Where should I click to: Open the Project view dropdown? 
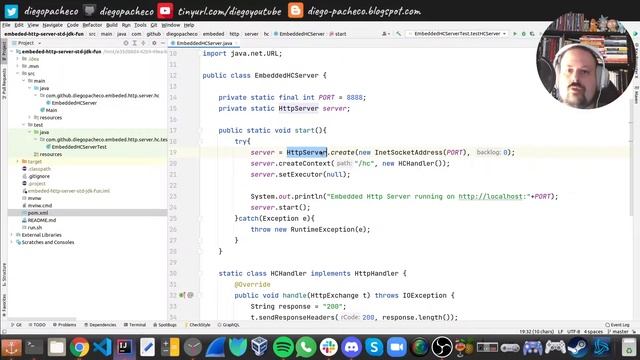click(27, 43)
